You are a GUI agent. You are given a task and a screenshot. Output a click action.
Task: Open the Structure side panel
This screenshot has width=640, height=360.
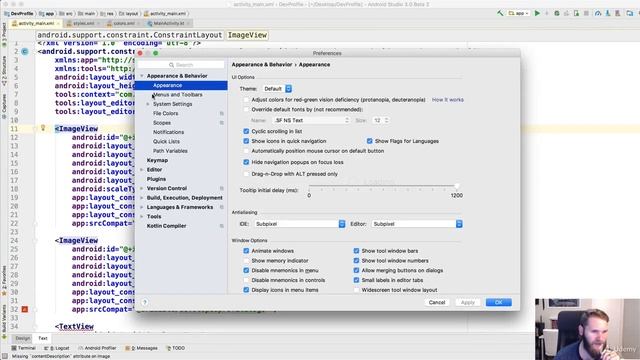(x=4, y=70)
